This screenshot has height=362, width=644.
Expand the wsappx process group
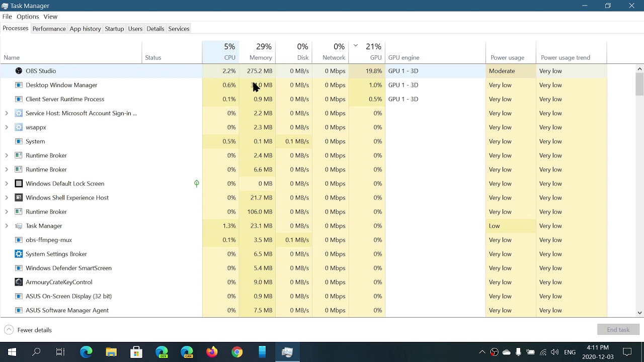coord(7,127)
